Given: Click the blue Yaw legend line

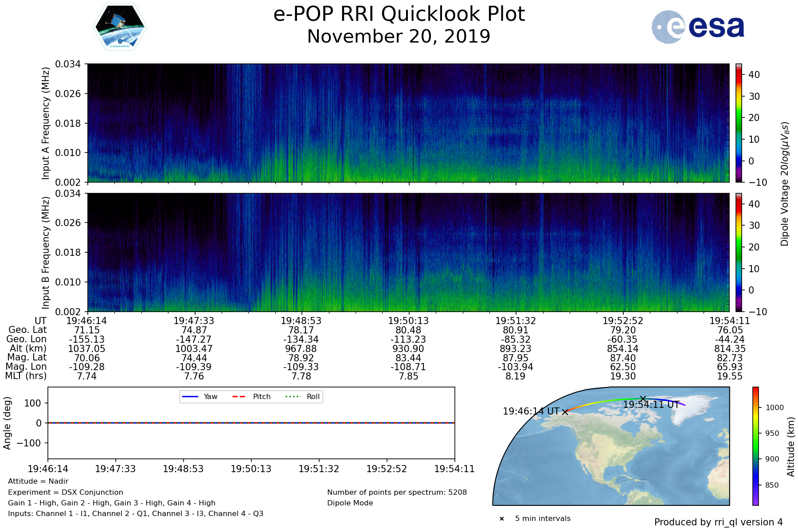Looking at the screenshot, I should point(190,397).
